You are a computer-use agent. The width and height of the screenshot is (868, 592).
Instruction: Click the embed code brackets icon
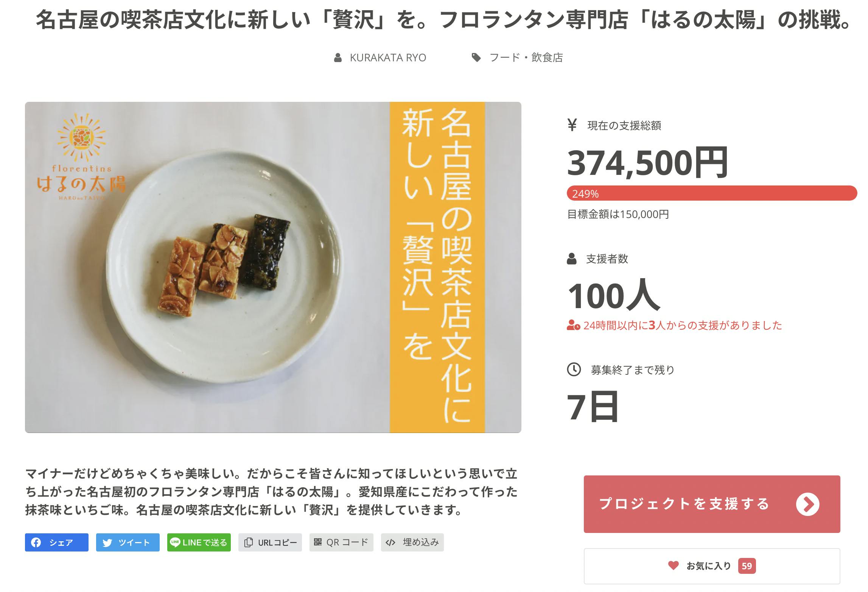click(x=390, y=542)
